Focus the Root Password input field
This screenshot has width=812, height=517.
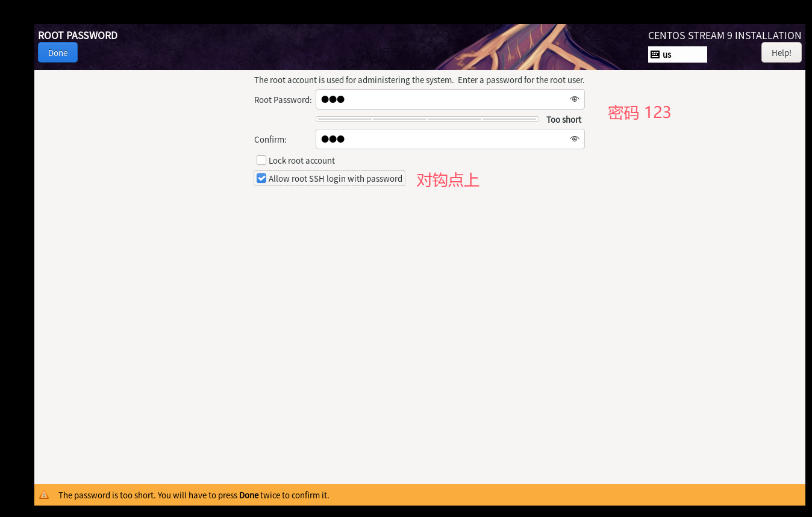[x=450, y=99]
